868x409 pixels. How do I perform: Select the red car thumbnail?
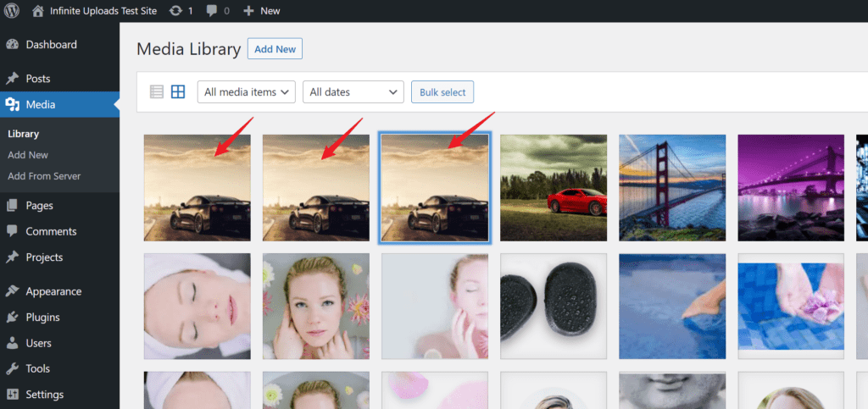tap(553, 188)
